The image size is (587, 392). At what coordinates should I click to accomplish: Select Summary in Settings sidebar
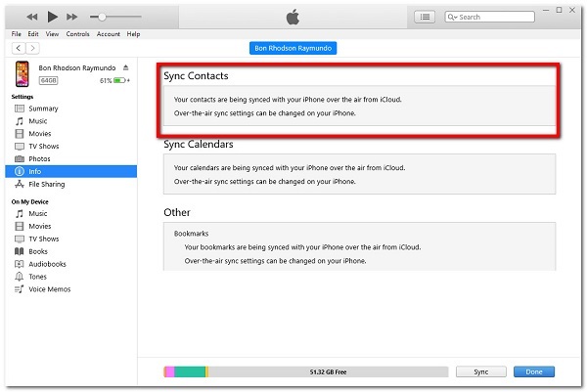click(x=43, y=109)
